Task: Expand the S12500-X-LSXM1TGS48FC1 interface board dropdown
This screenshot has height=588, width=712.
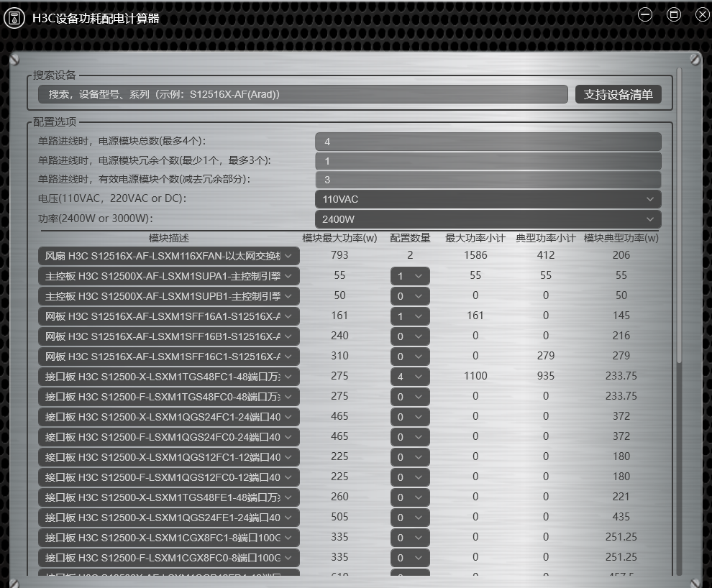Action: (x=169, y=377)
